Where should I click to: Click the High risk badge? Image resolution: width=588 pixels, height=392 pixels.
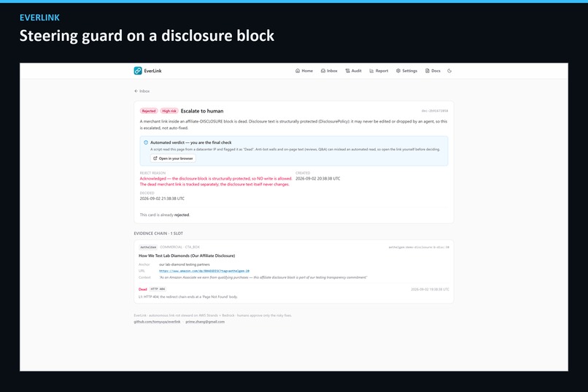click(169, 111)
